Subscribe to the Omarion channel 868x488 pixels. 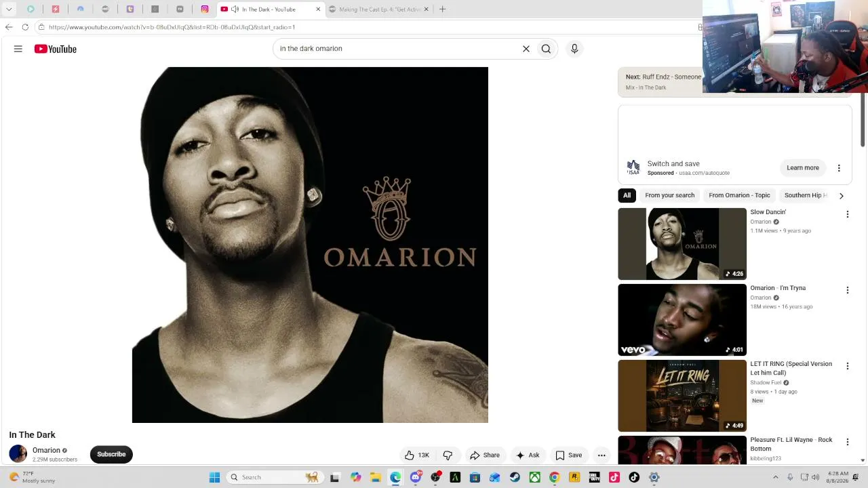coord(111,454)
